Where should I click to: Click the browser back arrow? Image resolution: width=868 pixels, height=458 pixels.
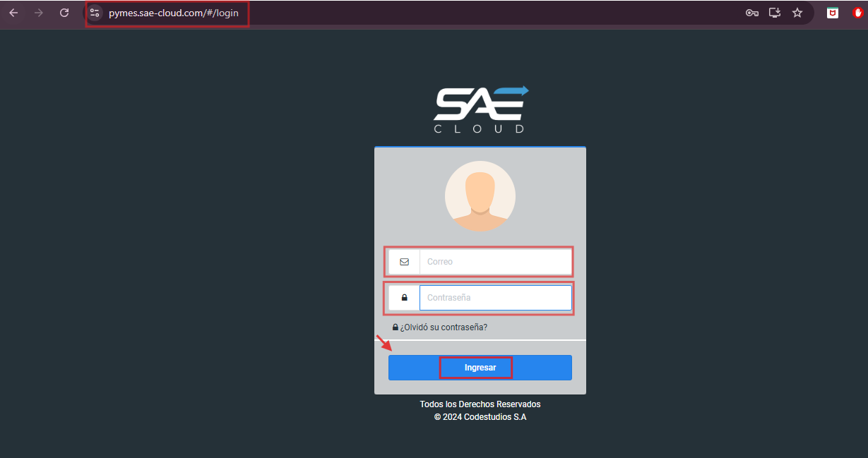13,13
